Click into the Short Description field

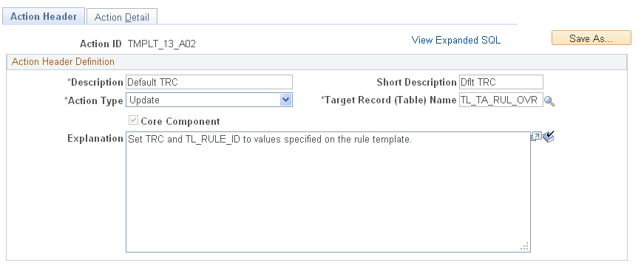[501, 82]
